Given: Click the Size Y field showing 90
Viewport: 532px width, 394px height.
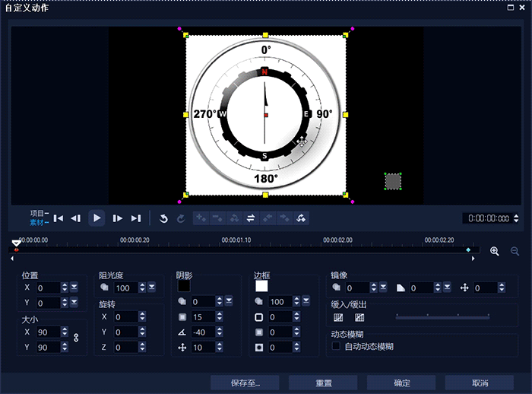Looking at the screenshot, I should pos(48,347).
